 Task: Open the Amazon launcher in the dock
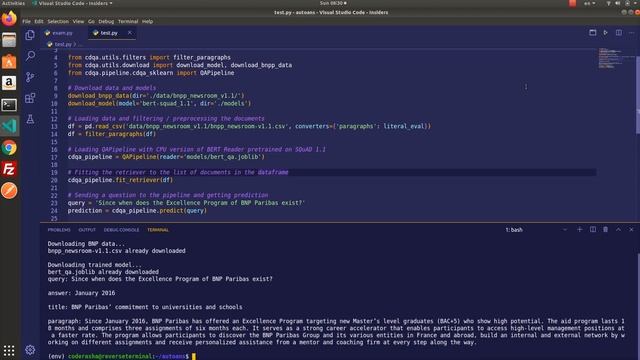pos(9,83)
